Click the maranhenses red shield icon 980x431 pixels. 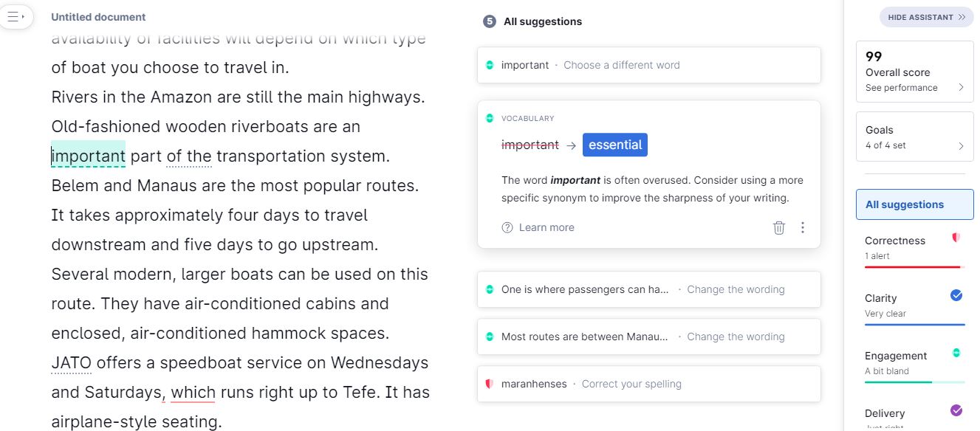(x=489, y=384)
